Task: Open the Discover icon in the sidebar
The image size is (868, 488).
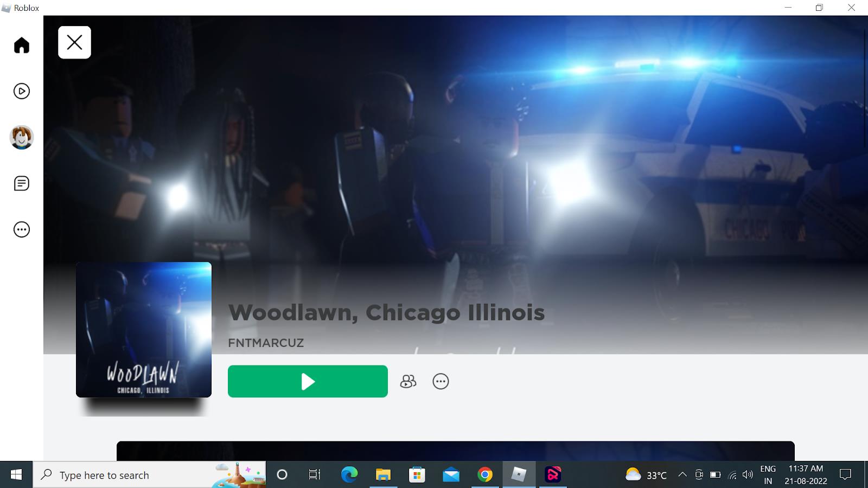Action: pyautogui.click(x=22, y=91)
